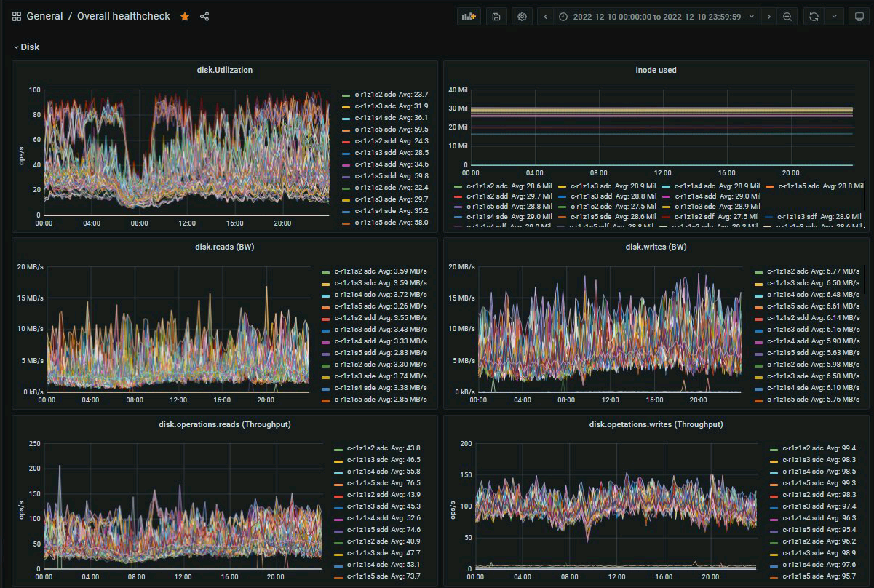Share the dashboard via share icon
The image size is (874, 588).
(x=204, y=17)
